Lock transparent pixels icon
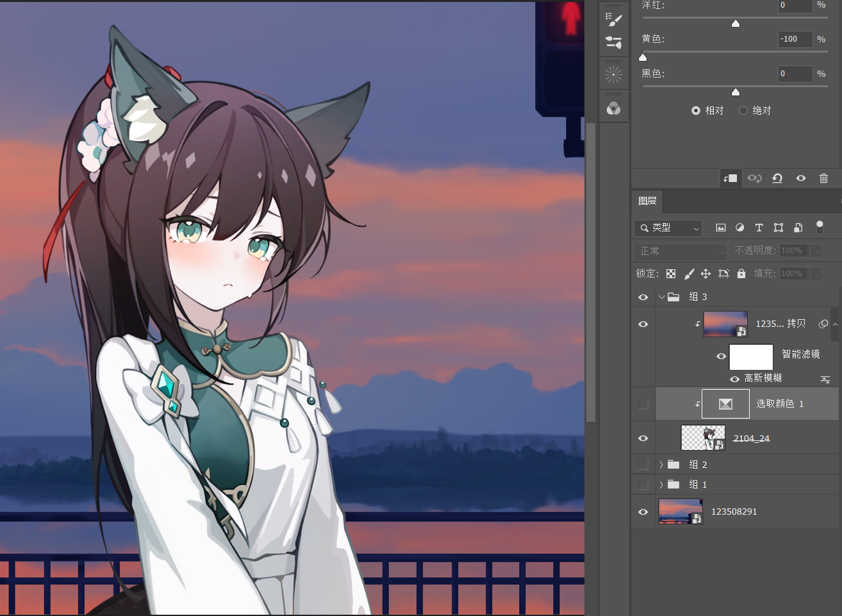Image resolution: width=842 pixels, height=616 pixels. 671,274
